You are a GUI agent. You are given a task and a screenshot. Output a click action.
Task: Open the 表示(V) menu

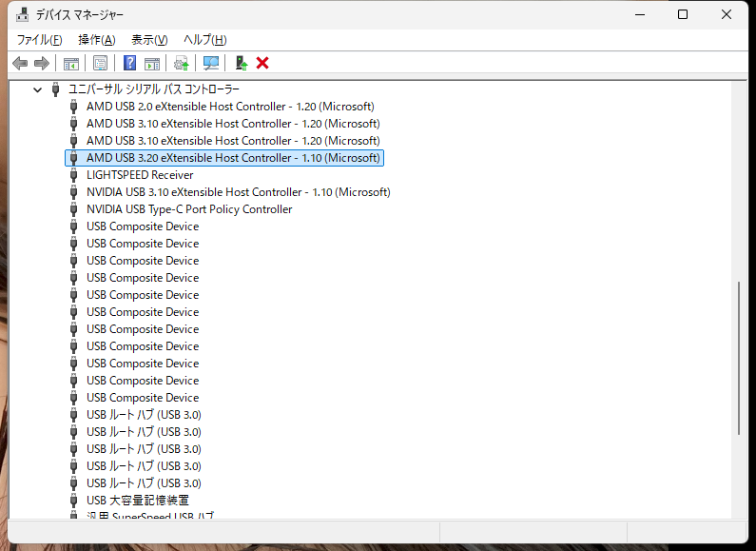[x=149, y=39]
